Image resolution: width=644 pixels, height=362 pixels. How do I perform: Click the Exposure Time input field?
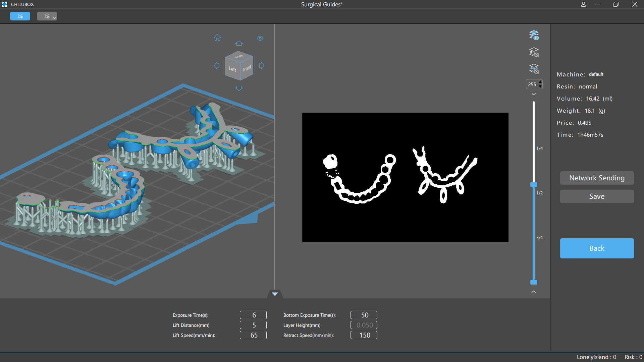pos(253,315)
